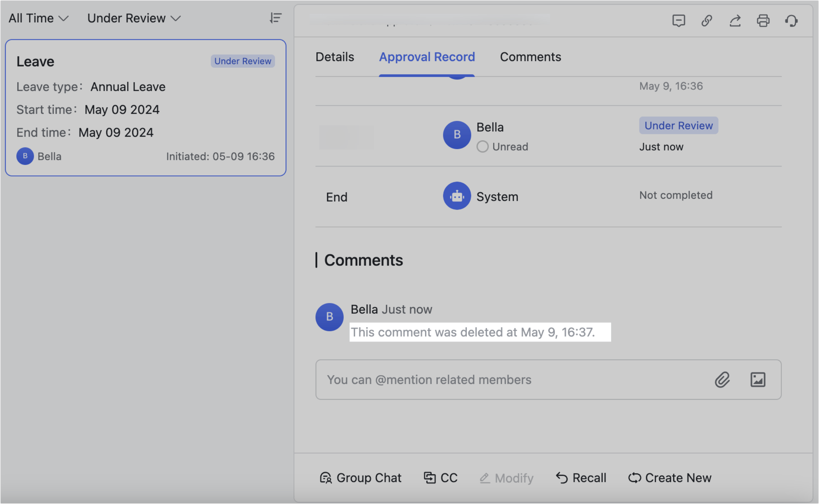819x504 pixels.
Task: Click Bella's avatar in approval record
Action: pos(457,135)
